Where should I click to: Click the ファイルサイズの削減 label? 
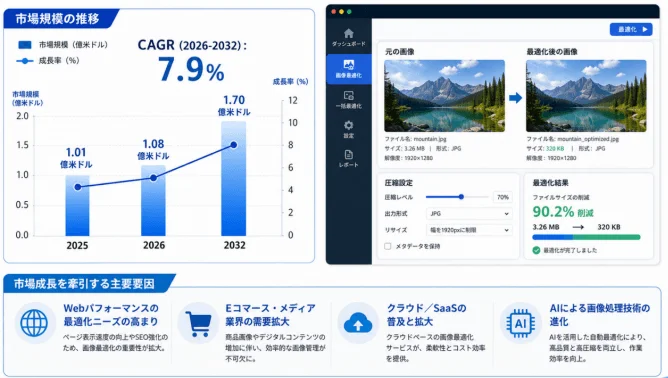[x=561, y=197]
